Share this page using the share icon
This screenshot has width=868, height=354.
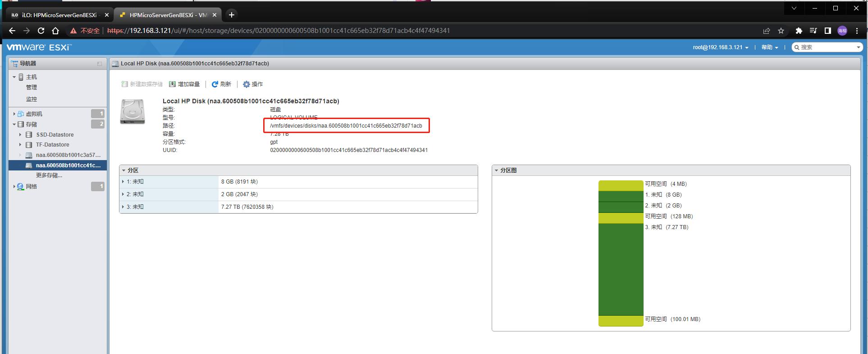tap(767, 31)
